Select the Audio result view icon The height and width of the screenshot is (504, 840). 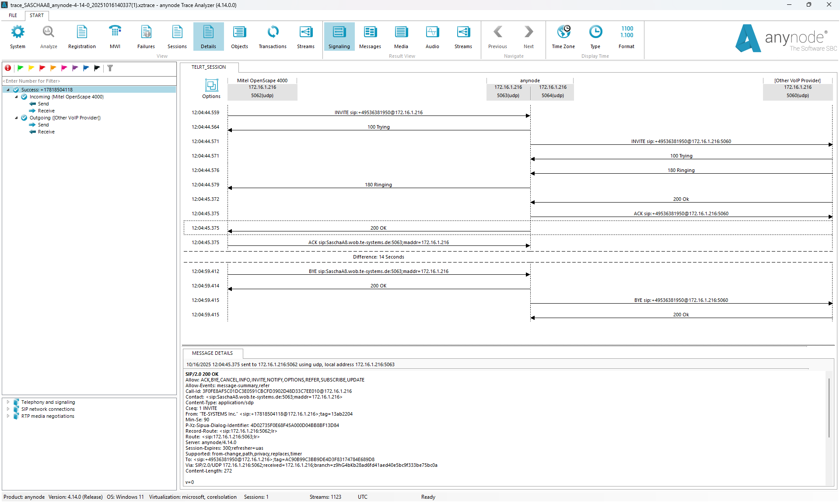point(432,37)
